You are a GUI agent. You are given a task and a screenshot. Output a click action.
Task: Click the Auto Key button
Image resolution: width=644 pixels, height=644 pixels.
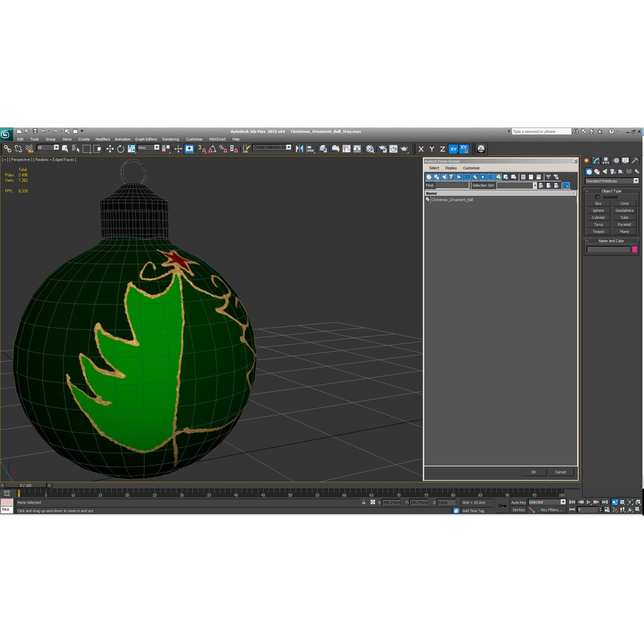pyautogui.click(x=518, y=502)
